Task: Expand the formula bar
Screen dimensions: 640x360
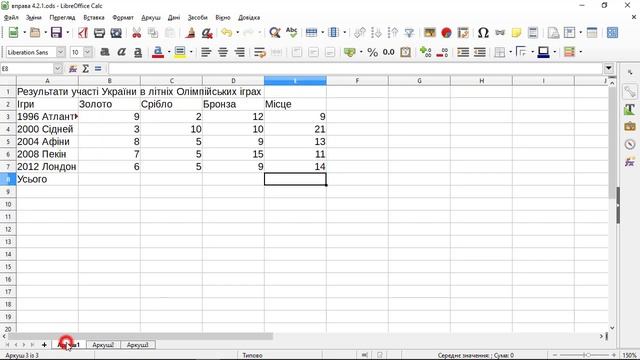Action: tap(609, 68)
